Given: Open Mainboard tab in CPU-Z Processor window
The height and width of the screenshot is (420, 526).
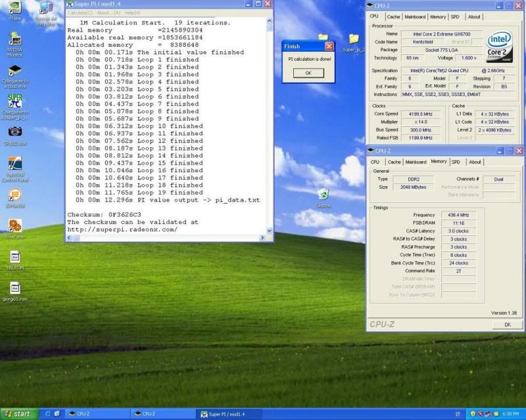Looking at the screenshot, I should [415, 17].
